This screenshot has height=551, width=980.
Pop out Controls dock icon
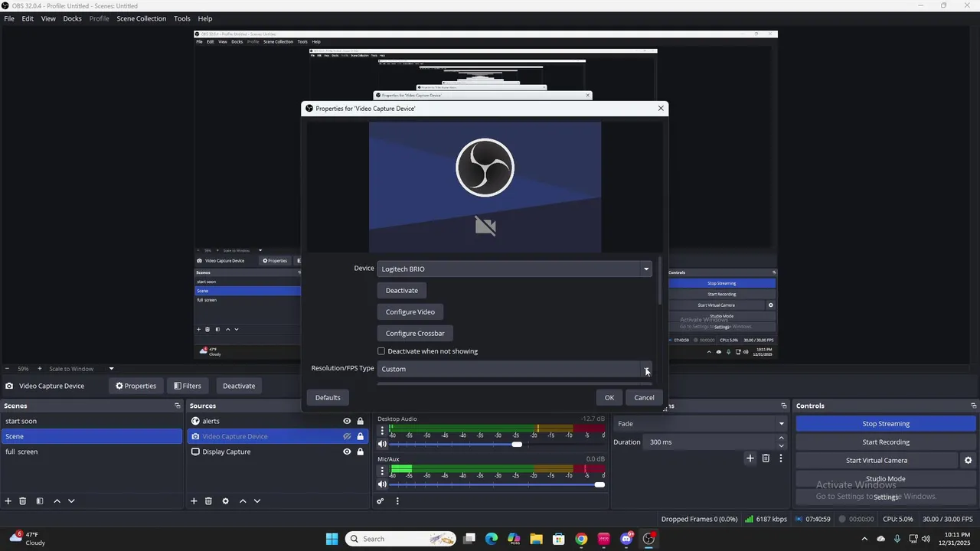click(974, 406)
